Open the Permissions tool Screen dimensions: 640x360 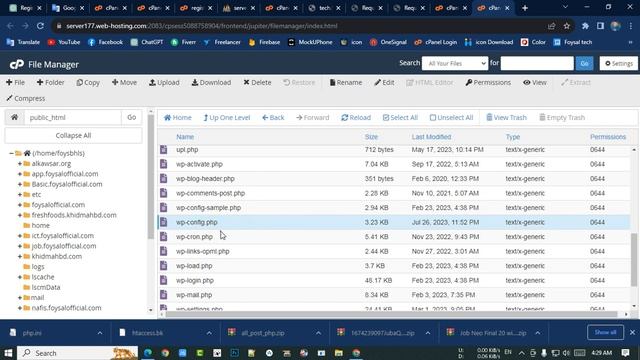pos(488,82)
